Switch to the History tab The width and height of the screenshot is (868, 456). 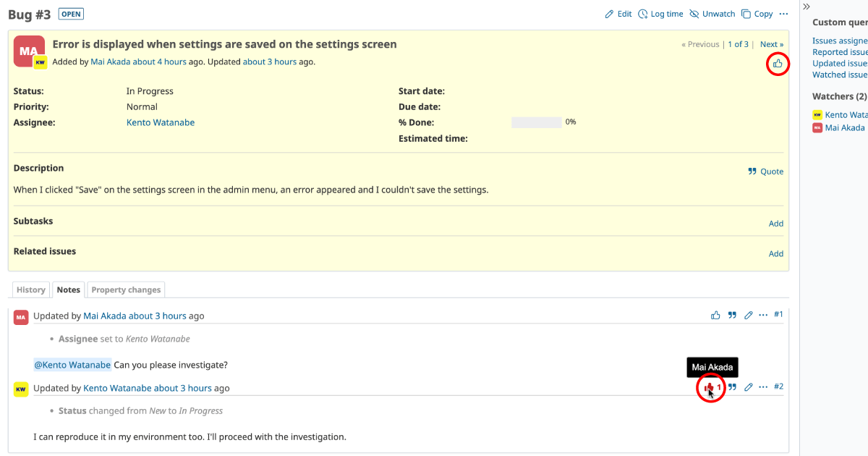pyautogui.click(x=31, y=290)
